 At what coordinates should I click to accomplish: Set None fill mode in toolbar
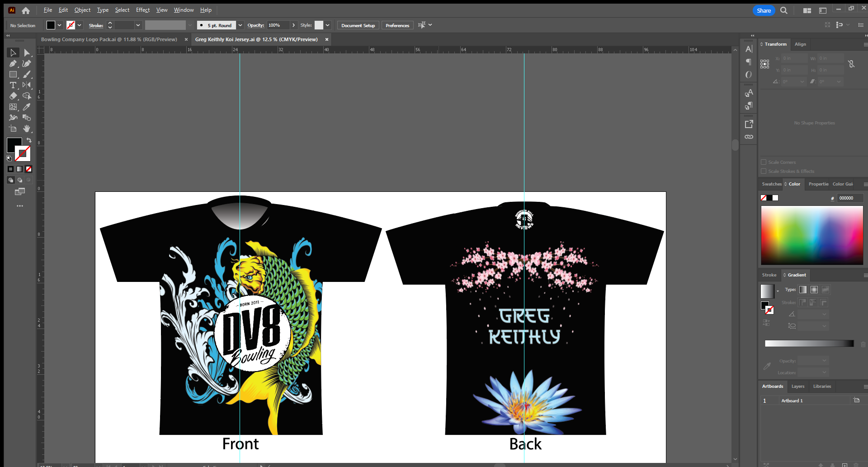click(28, 169)
